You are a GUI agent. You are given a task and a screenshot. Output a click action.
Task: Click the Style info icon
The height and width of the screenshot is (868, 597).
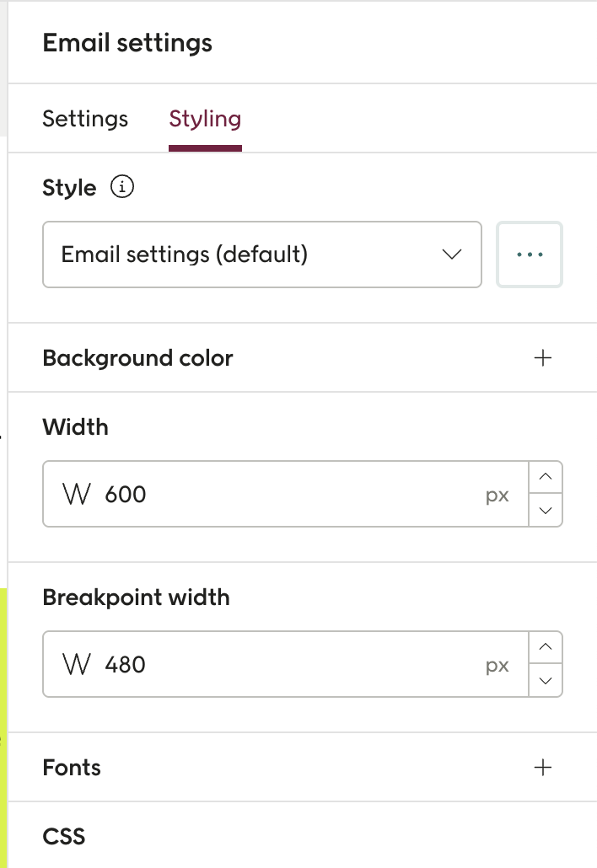(x=123, y=187)
